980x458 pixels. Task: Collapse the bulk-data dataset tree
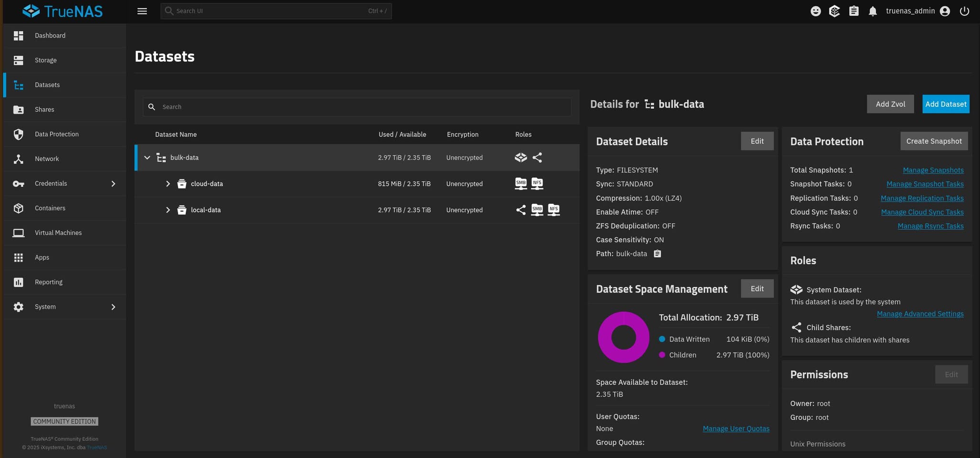(x=148, y=157)
